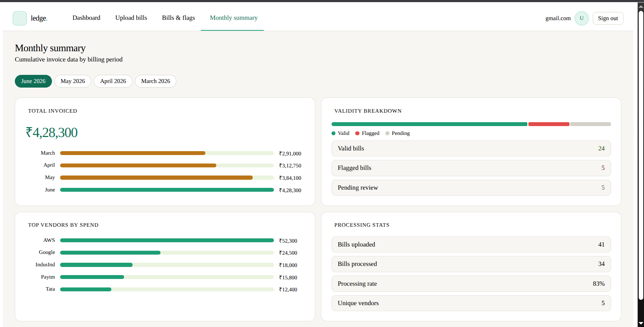The width and height of the screenshot is (644, 327).
Task: Click the Pending review row
Action: (471, 188)
